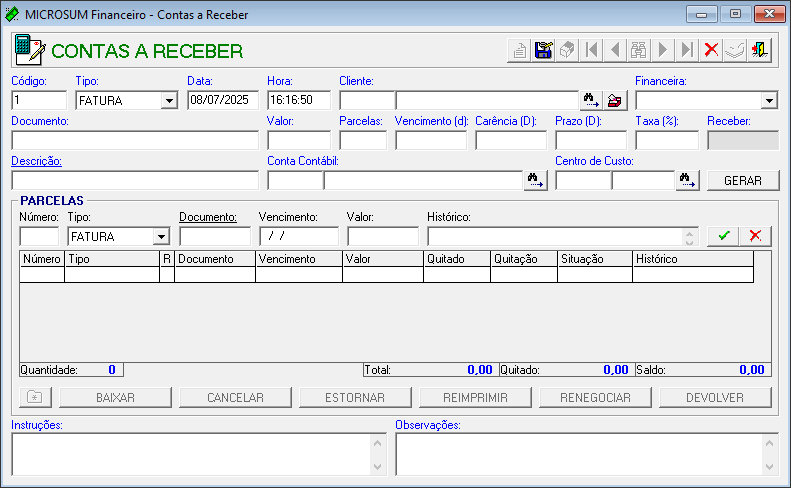Click the eraser clear icon in toolbar
The height and width of the screenshot is (488, 791).
[567, 50]
